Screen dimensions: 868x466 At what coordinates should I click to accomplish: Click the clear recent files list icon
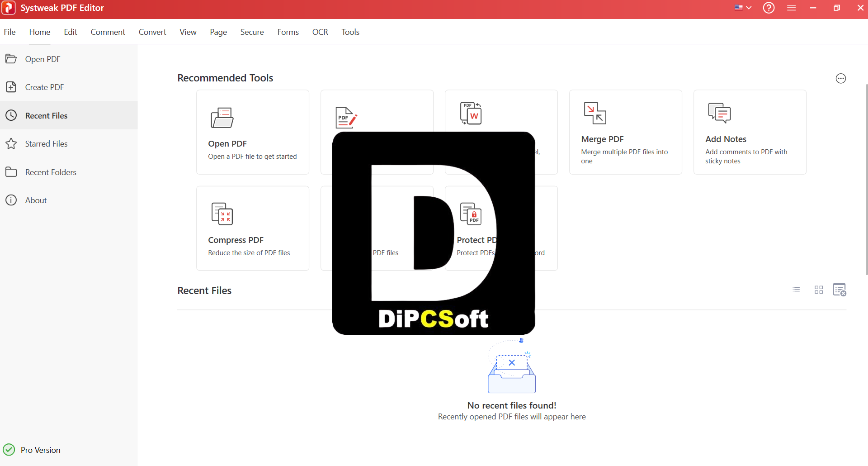(x=840, y=290)
